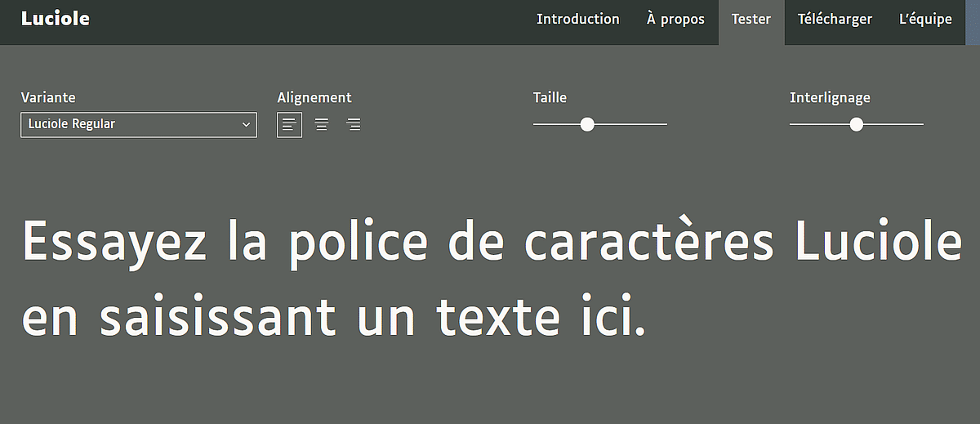
Task: Click the Interlignage line-spacing slider handle
Action: click(x=856, y=124)
